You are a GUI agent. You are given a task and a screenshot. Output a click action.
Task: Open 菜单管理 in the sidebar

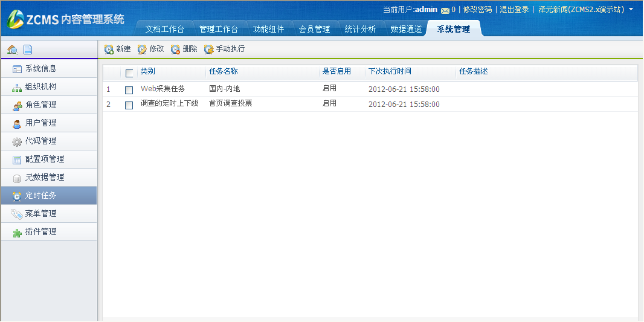tap(40, 214)
